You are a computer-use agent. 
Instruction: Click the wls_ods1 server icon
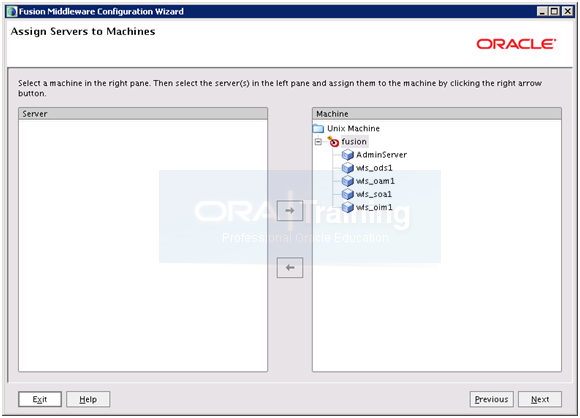(x=347, y=168)
